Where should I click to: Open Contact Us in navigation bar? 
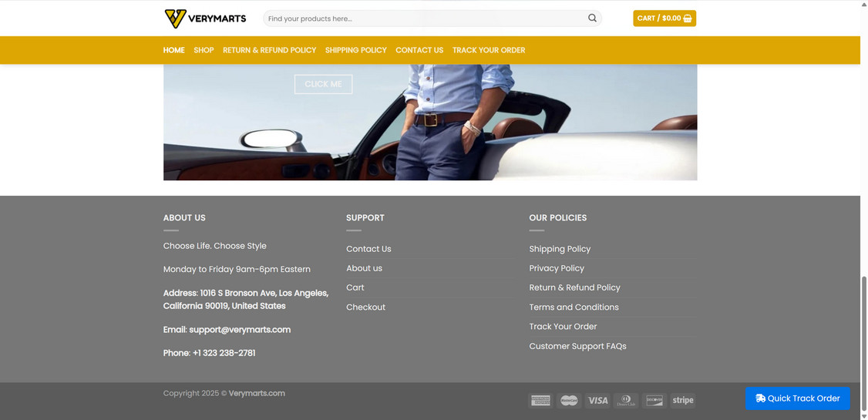tap(419, 50)
